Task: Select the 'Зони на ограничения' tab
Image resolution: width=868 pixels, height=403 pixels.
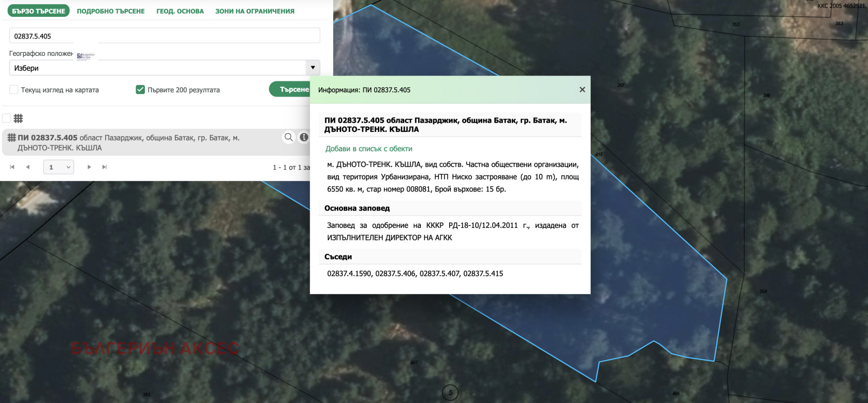Action: pyautogui.click(x=255, y=11)
